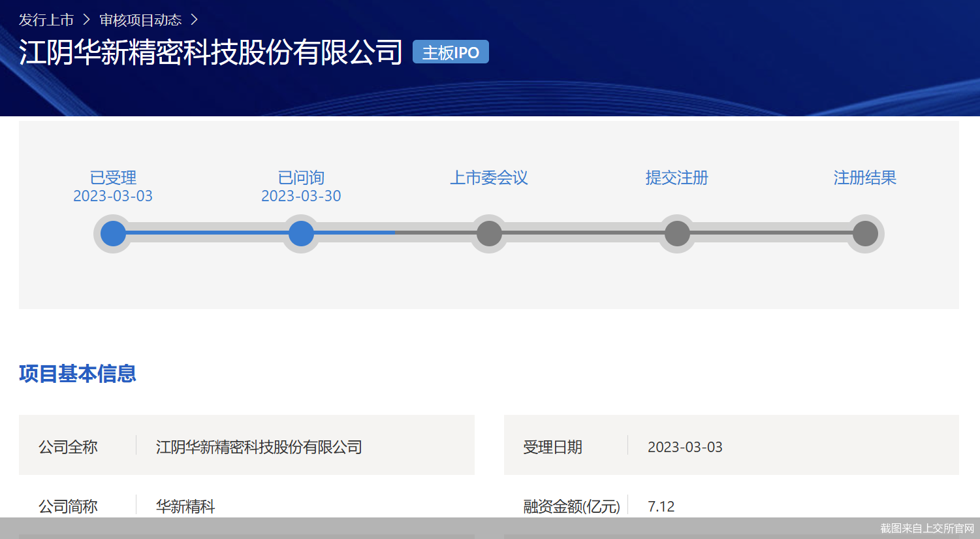Click the 受理日期 field label
980x539 pixels.
tap(552, 447)
